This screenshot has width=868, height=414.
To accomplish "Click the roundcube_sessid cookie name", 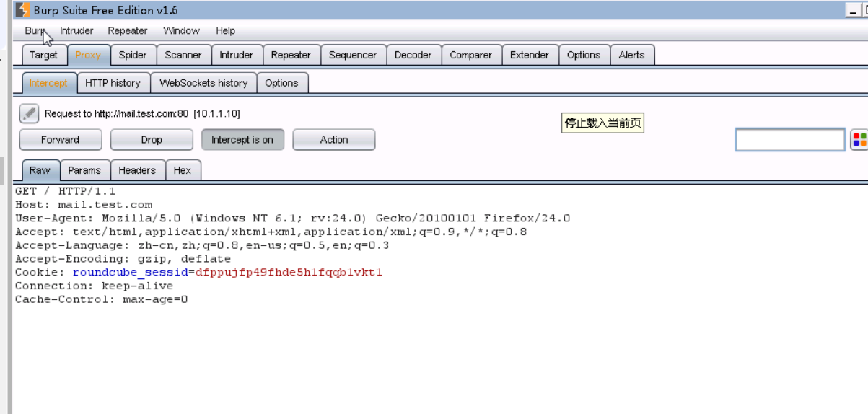I will tap(131, 273).
